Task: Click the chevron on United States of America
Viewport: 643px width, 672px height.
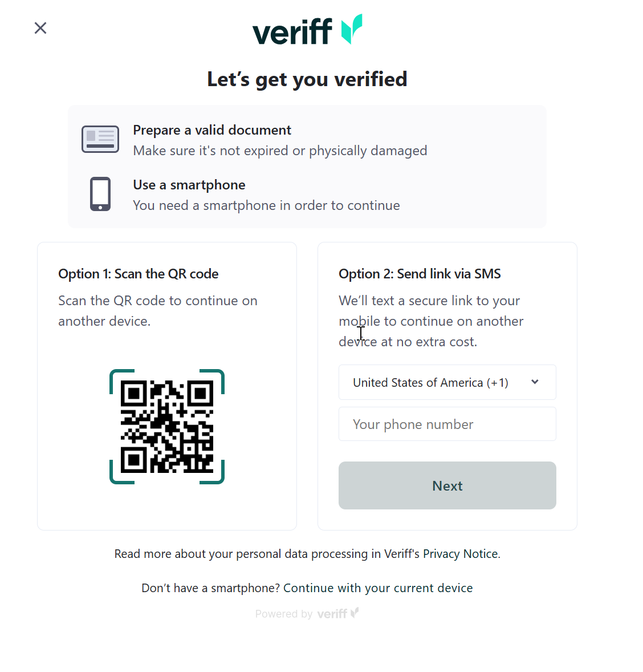Action: point(535,382)
